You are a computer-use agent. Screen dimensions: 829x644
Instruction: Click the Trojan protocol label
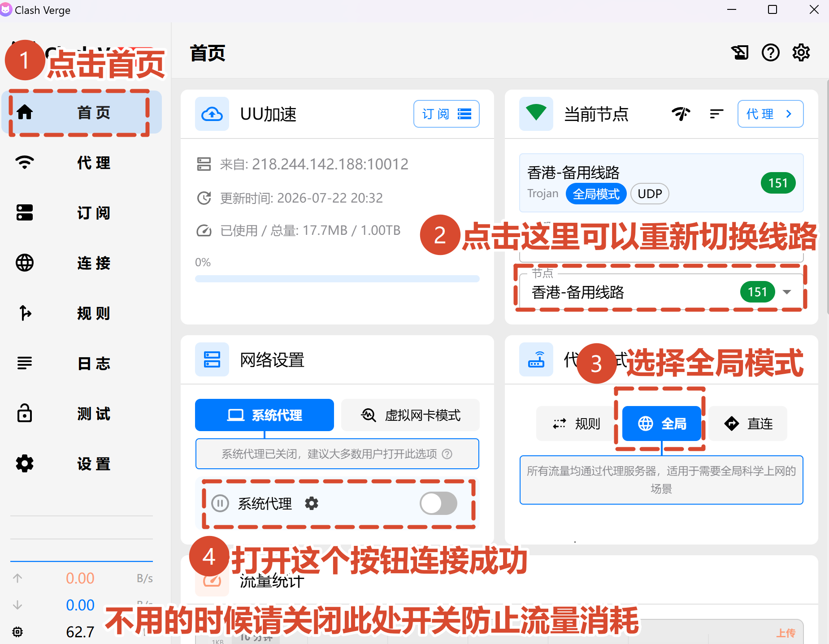(543, 194)
